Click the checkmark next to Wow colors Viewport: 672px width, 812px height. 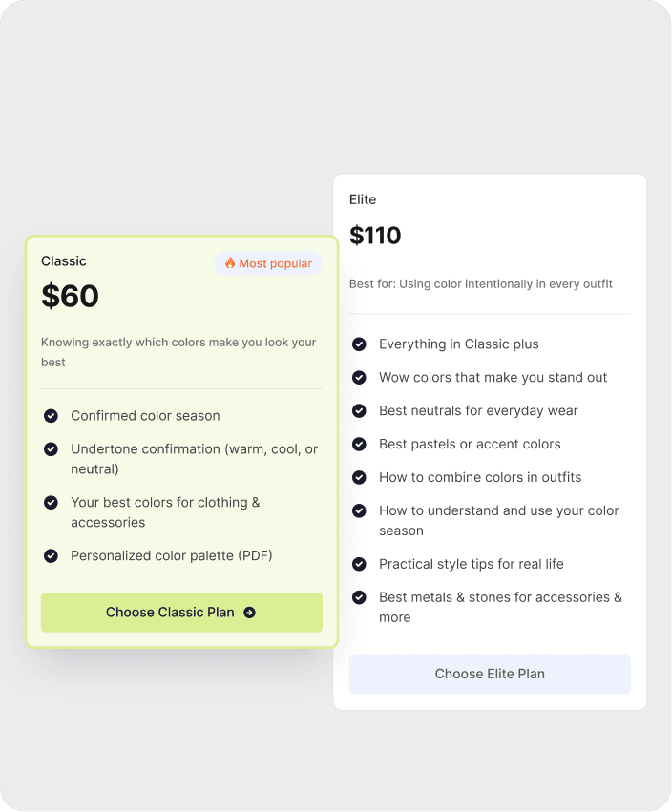click(359, 378)
